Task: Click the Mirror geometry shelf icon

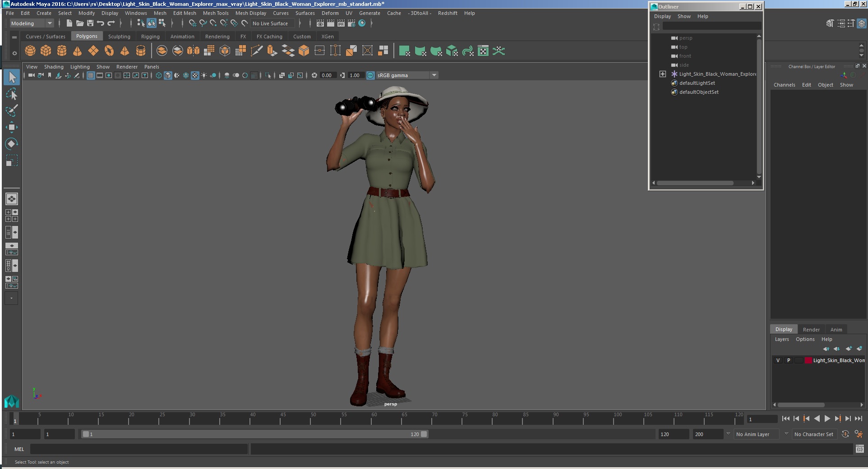Action: pyautogui.click(x=194, y=51)
